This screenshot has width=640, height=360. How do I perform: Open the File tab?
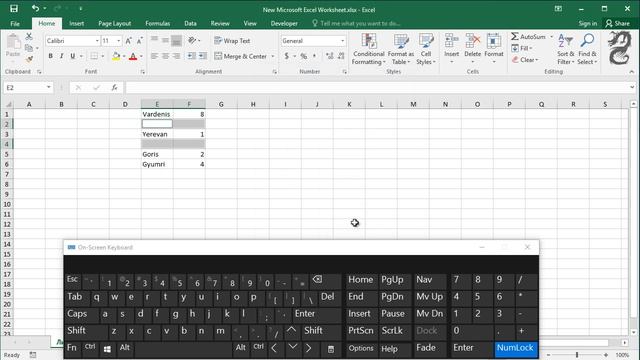15,23
